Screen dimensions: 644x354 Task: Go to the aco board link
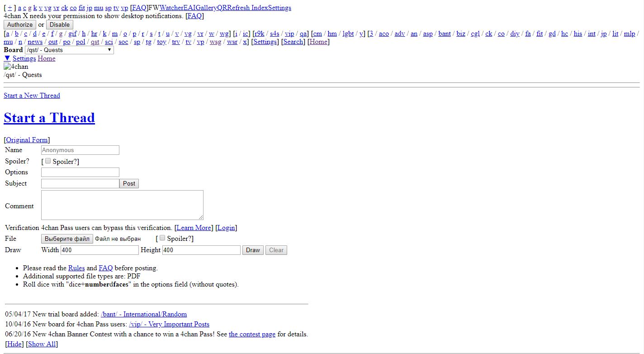[384, 33]
